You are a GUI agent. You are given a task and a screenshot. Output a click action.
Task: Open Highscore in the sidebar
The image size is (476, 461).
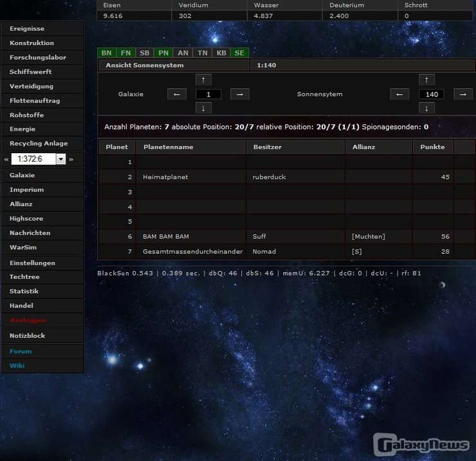[42, 218]
